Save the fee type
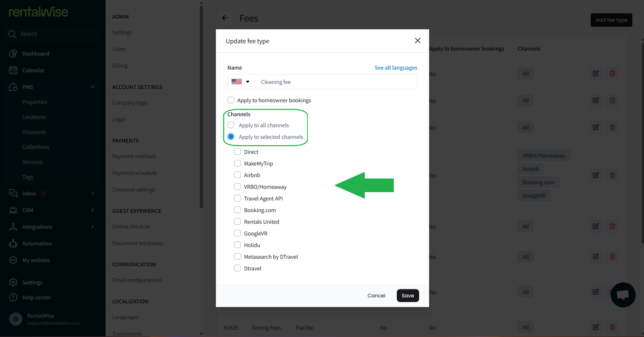 pos(408,295)
